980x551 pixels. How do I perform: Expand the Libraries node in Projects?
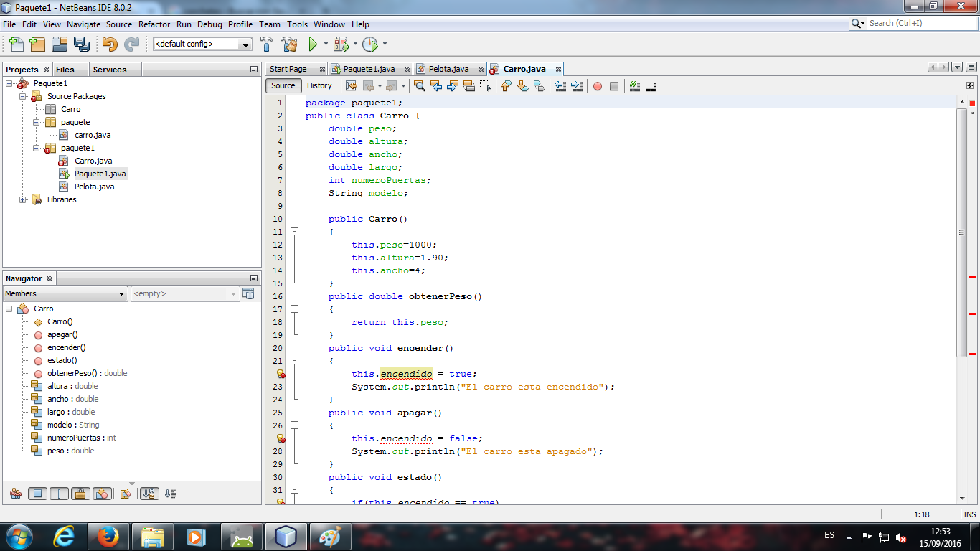pos(22,199)
